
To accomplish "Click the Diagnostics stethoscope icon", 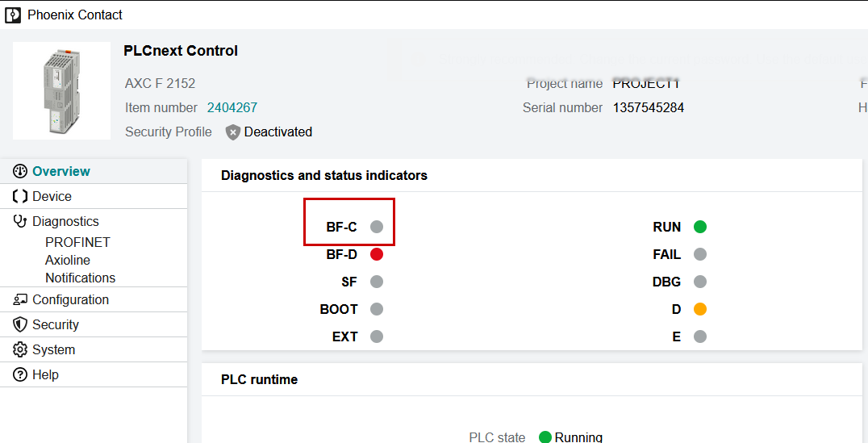I will [20, 221].
